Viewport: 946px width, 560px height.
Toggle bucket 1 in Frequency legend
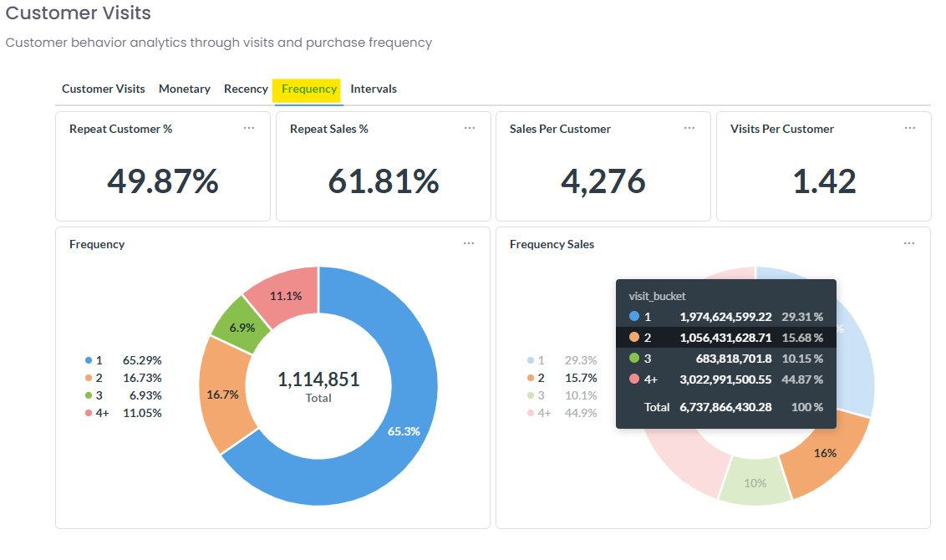pyautogui.click(x=123, y=360)
